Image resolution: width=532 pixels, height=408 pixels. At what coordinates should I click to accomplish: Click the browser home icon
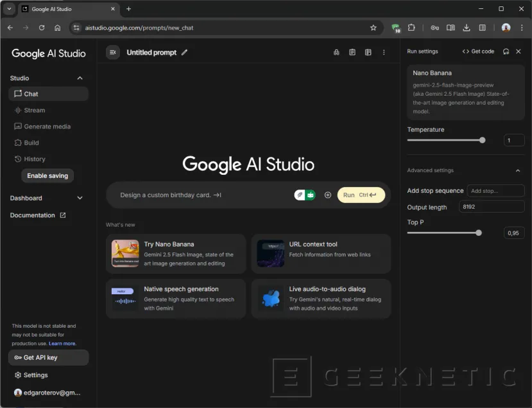pos(57,28)
